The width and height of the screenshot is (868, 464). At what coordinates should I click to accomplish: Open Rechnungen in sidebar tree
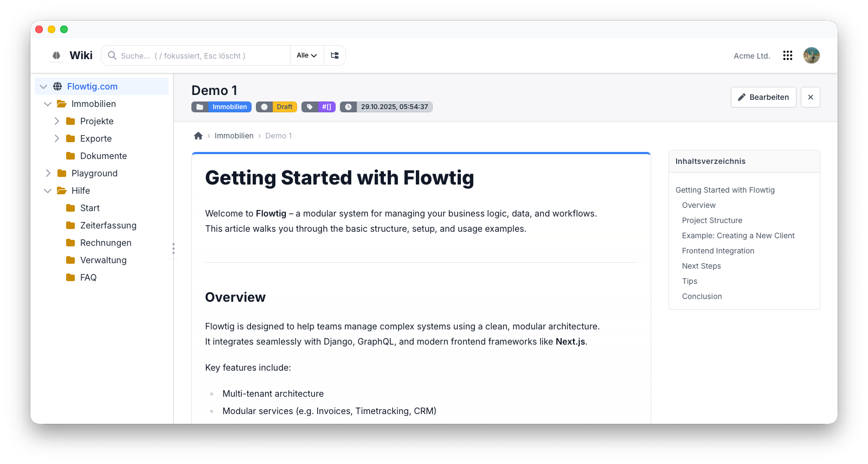(x=106, y=243)
